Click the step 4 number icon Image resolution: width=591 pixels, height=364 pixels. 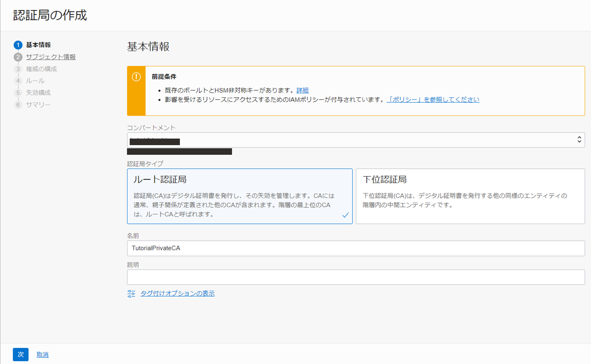18,81
